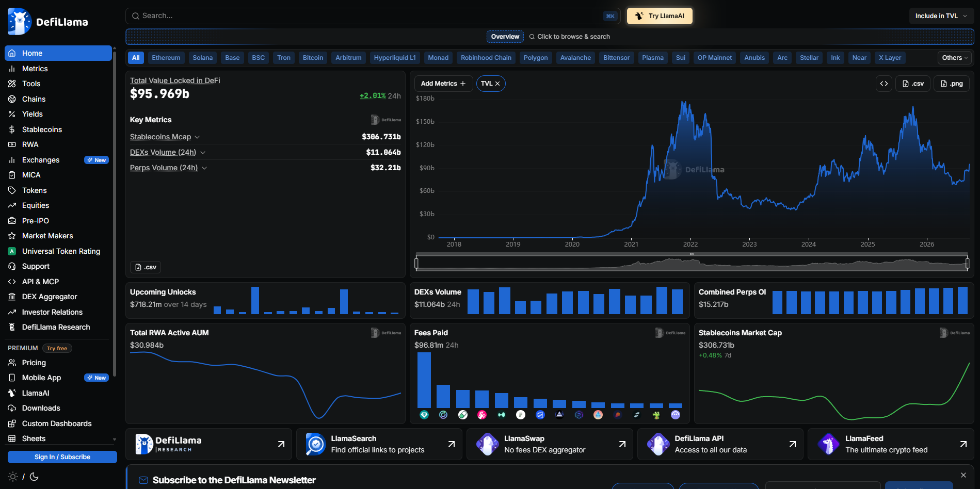This screenshot has height=489, width=980.
Task: Click Try free premium badge
Action: coord(57,348)
